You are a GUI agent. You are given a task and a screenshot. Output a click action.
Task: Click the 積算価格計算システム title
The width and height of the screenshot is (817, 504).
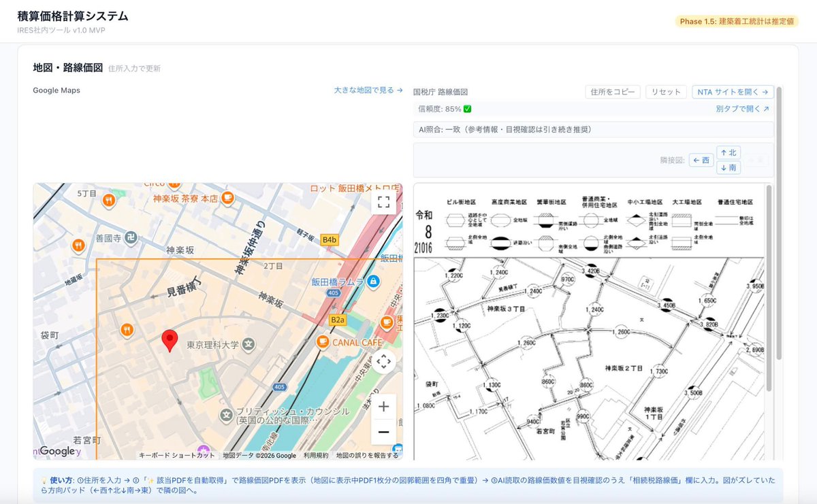click(x=73, y=16)
